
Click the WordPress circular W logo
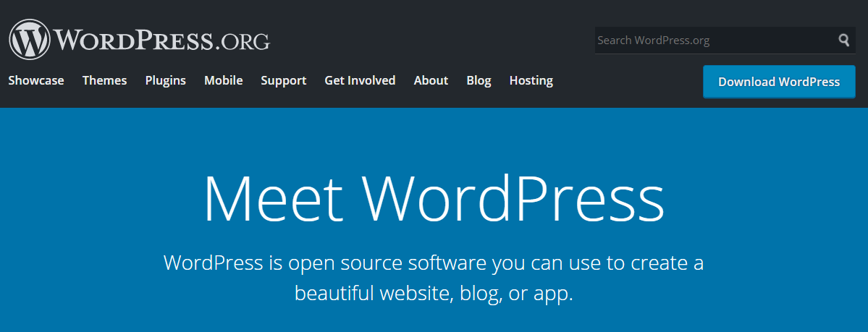coord(30,39)
